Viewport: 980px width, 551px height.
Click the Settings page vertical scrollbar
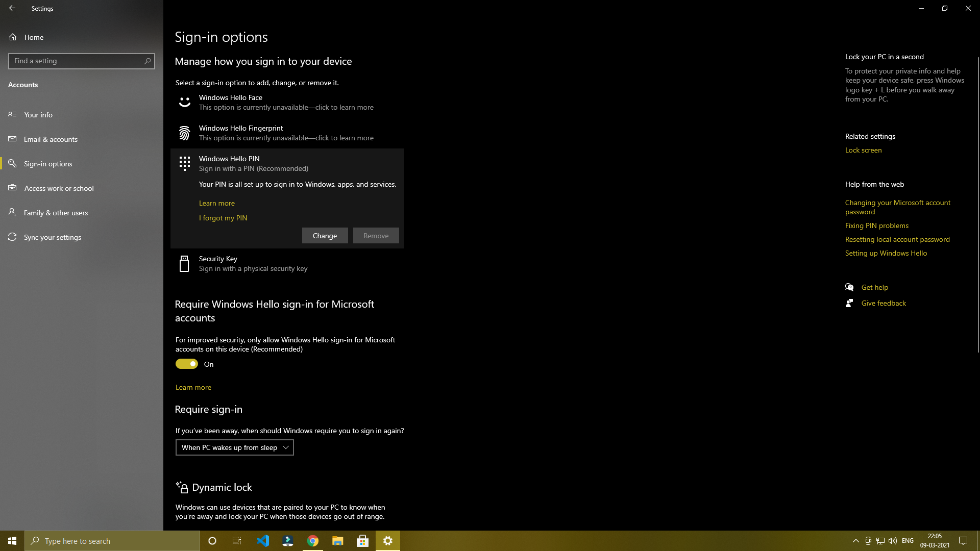point(978,204)
